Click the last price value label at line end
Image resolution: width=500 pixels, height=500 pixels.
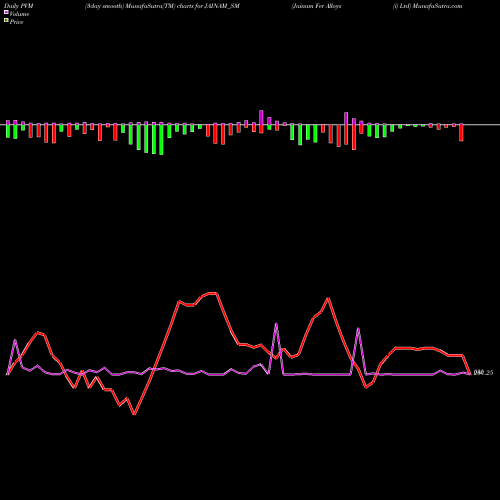483,373
